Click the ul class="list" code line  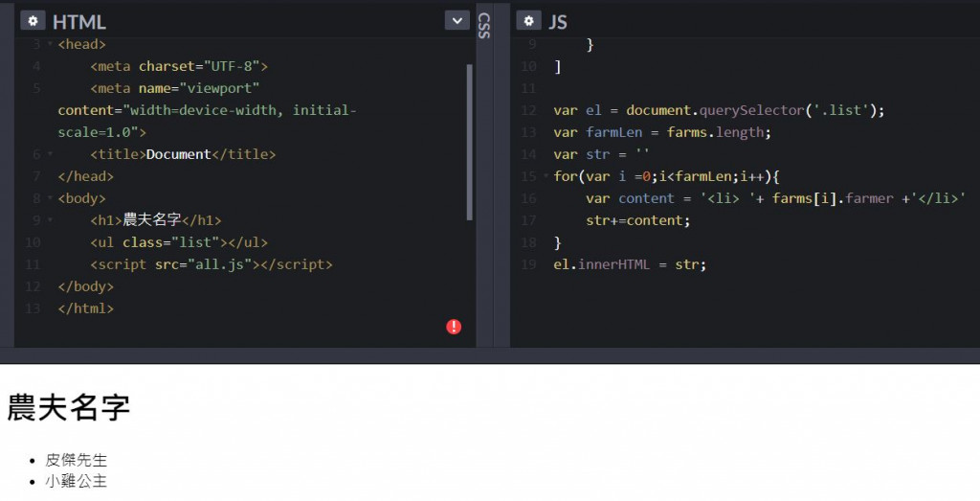[x=179, y=242]
